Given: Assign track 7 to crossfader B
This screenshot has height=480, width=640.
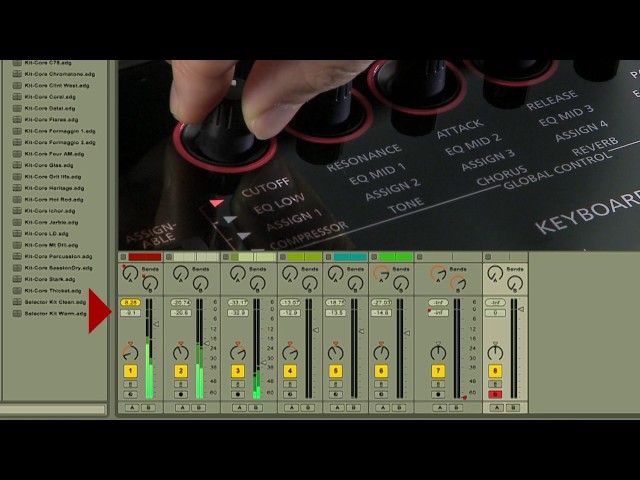Looking at the screenshot, I should point(456,407).
